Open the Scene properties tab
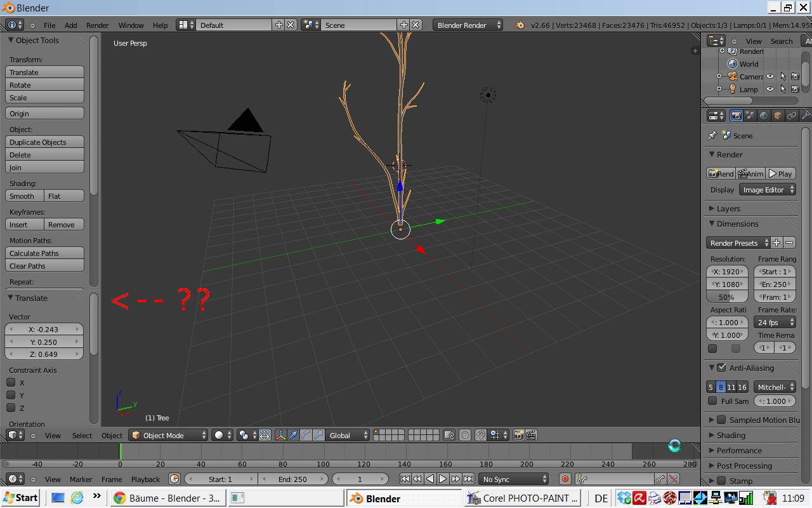Screen dimensions: 812x508 tap(750, 116)
